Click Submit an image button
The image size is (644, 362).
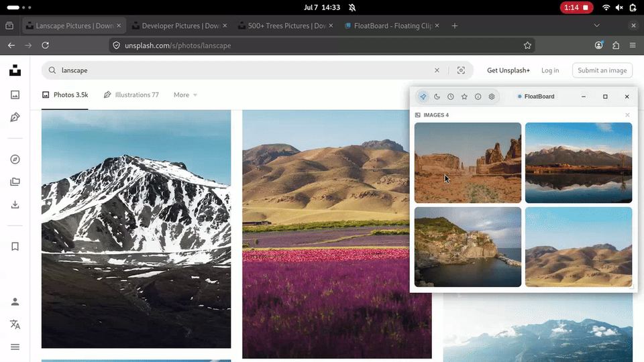(x=602, y=70)
